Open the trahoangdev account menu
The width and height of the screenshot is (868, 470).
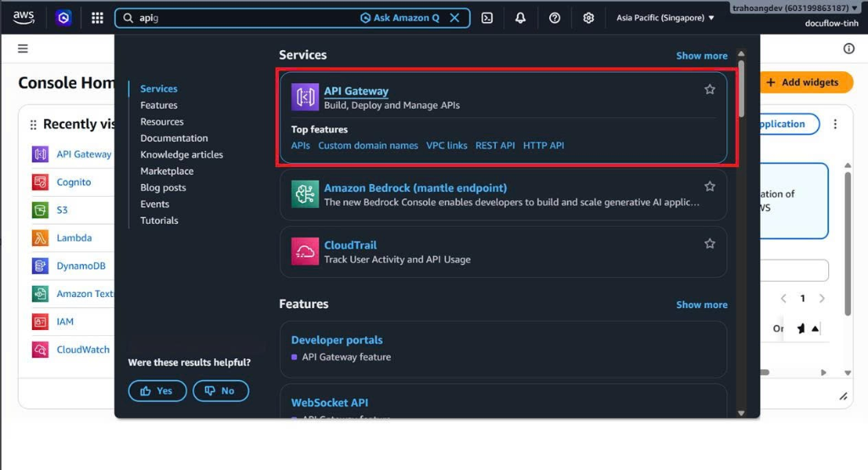(x=795, y=8)
